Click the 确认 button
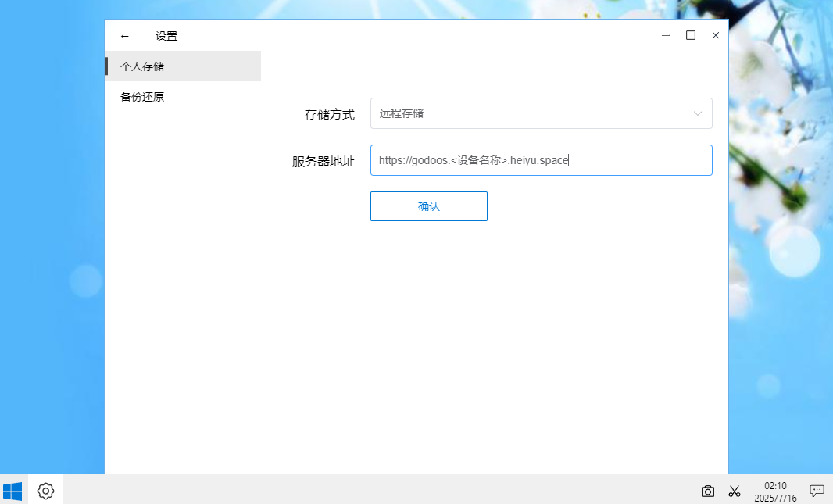 pyautogui.click(x=429, y=206)
